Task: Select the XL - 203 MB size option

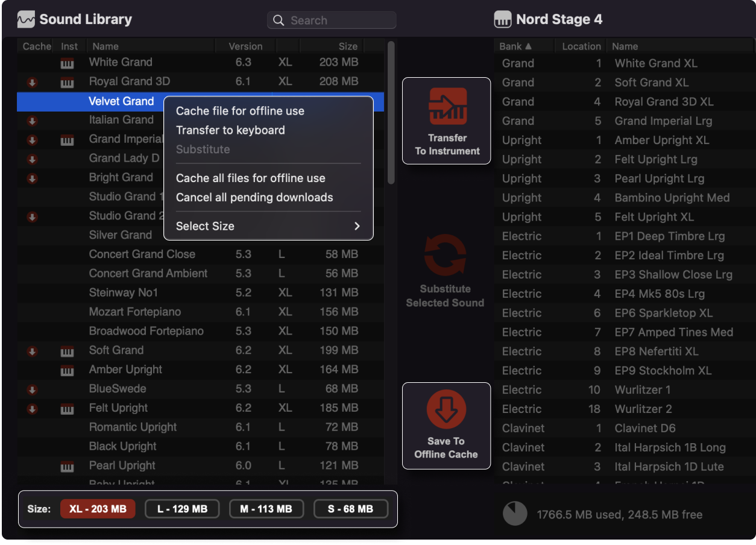Action: click(98, 509)
